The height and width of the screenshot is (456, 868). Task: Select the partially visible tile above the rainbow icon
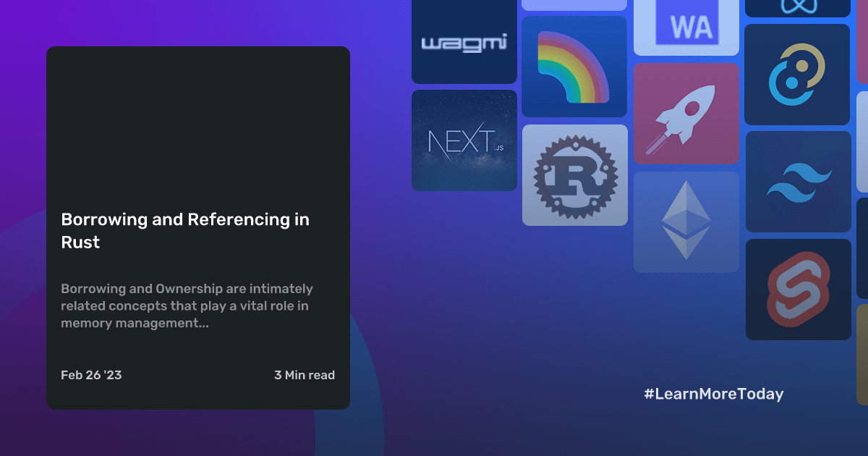coord(574,3)
